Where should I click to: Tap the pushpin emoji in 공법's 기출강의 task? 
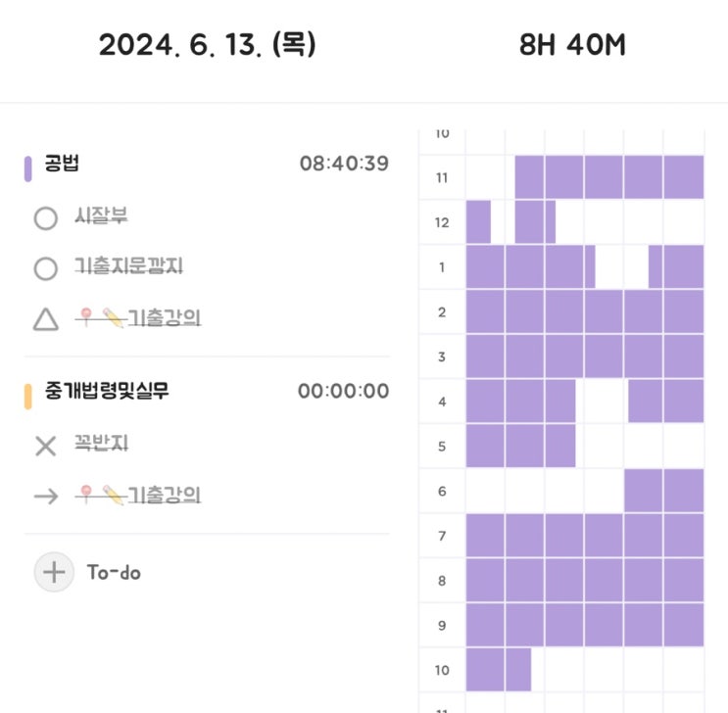click(x=86, y=317)
